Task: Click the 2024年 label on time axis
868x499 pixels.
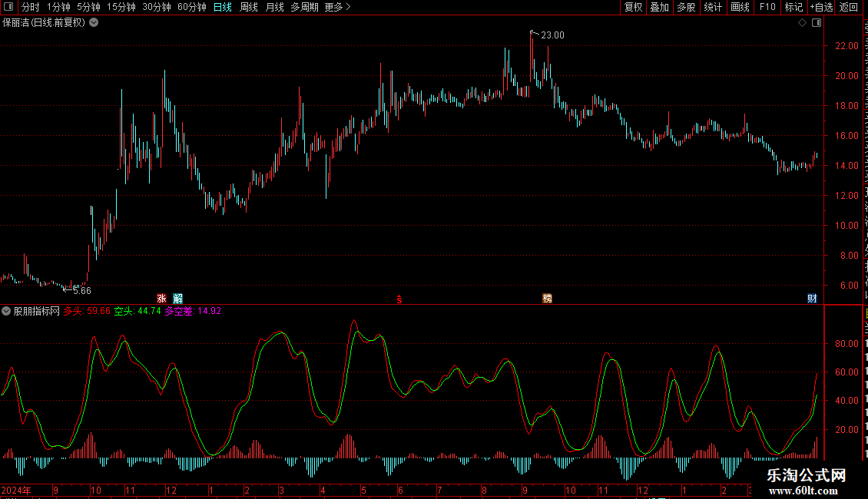Action: pyautogui.click(x=16, y=490)
